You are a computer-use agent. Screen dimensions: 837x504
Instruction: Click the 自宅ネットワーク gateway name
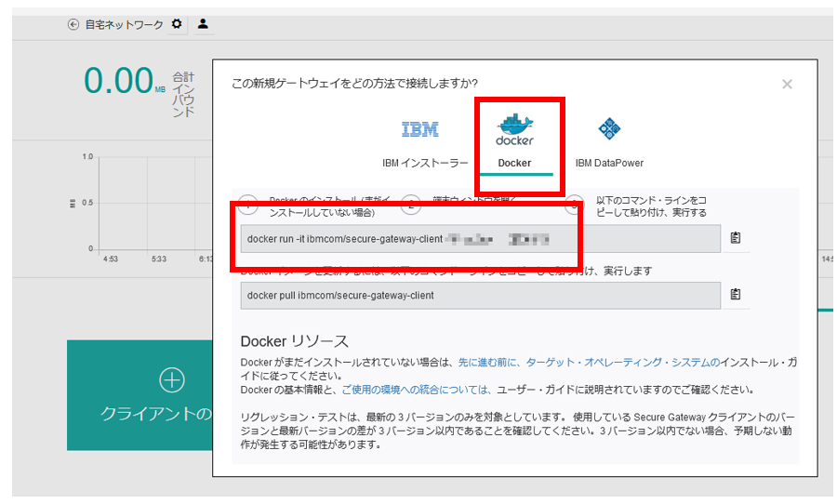pyautogui.click(x=124, y=24)
